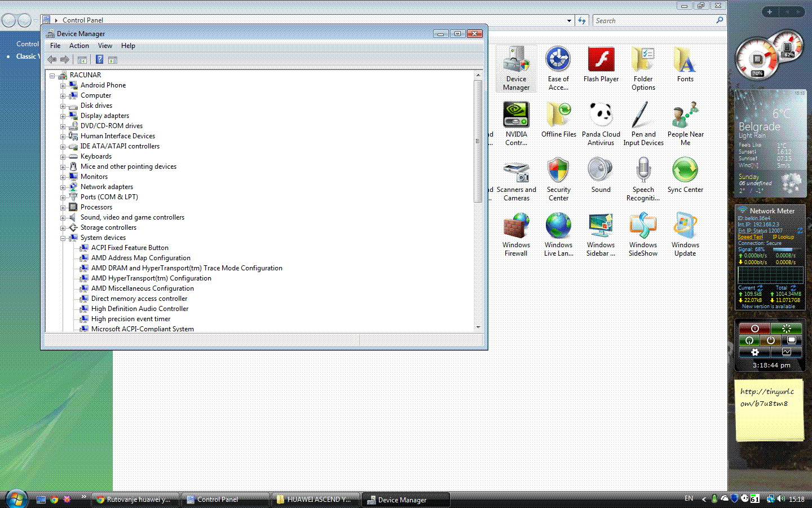The width and height of the screenshot is (812, 508).
Task: Click the refresh button beside the address bar
Action: coord(582,21)
